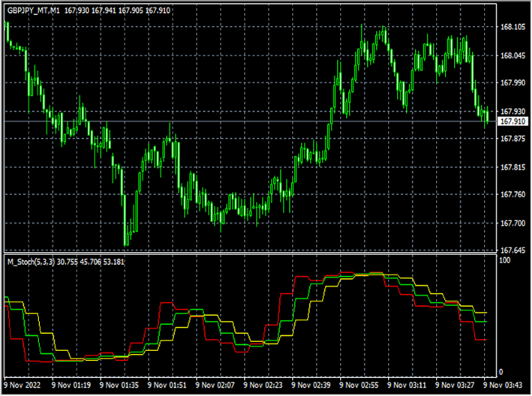Screen dimensions: 532x396
Task: Click the 167.760 price scale label
Action: tap(513, 194)
